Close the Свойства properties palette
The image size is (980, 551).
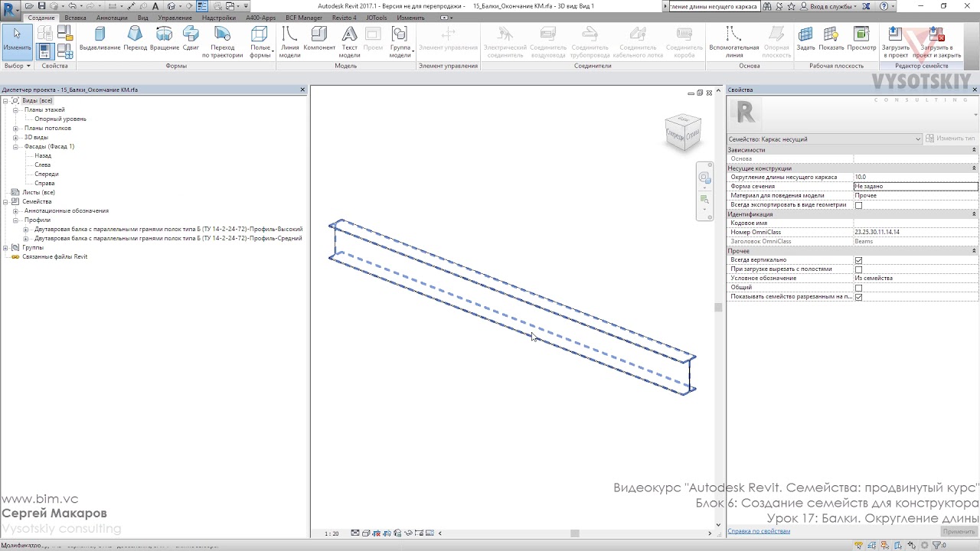point(975,90)
